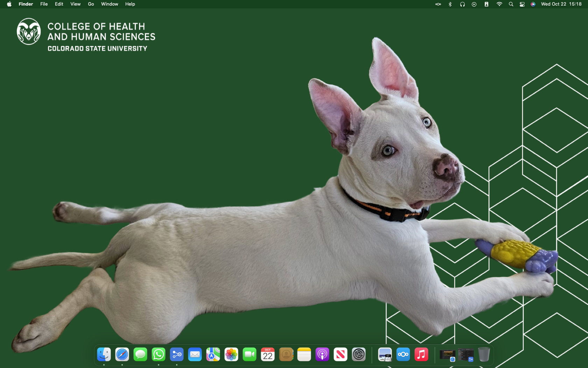
Task: Launch Apple Music from the Dock
Action: pos(421,354)
